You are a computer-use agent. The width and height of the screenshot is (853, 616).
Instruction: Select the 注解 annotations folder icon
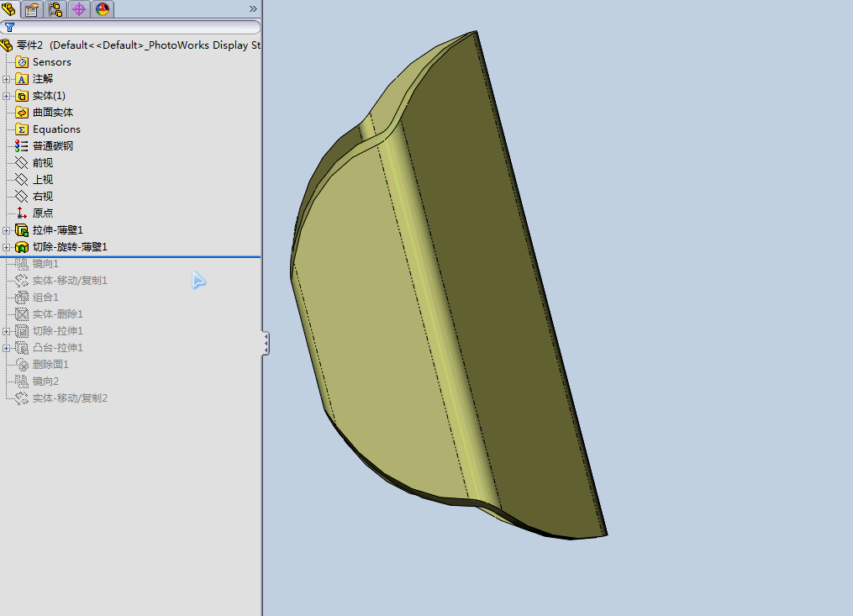[x=22, y=79]
